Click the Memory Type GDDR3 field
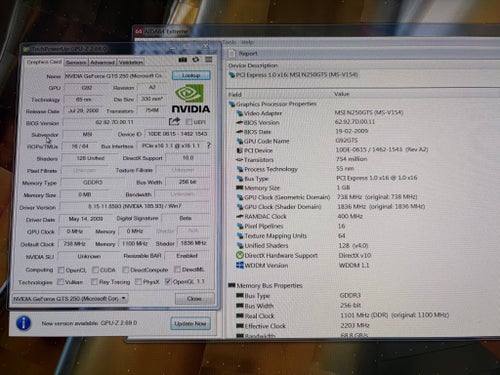This screenshot has width=500, height=375. (x=92, y=182)
